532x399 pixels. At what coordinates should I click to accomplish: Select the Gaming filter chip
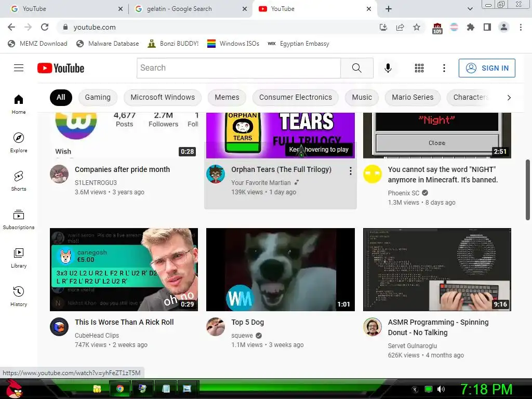(98, 97)
